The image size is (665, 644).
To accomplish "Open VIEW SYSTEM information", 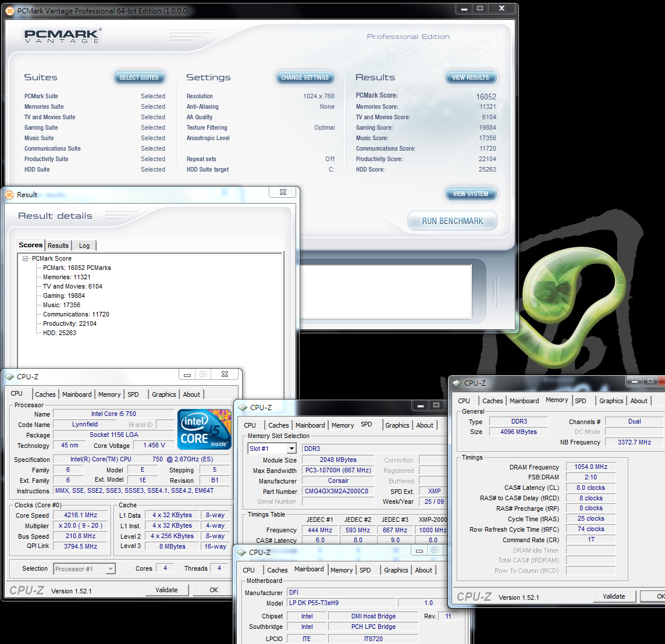I will [x=470, y=194].
